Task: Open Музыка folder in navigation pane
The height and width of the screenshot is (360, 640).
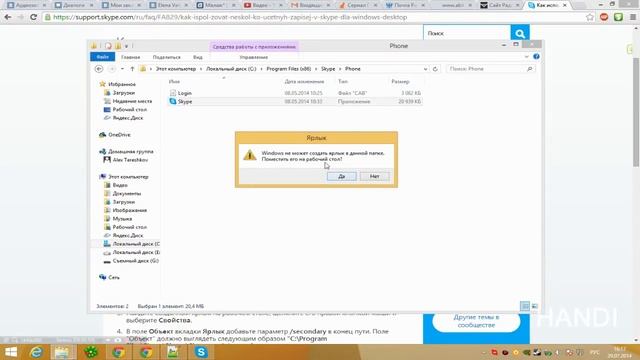Action: pos(122,219)
